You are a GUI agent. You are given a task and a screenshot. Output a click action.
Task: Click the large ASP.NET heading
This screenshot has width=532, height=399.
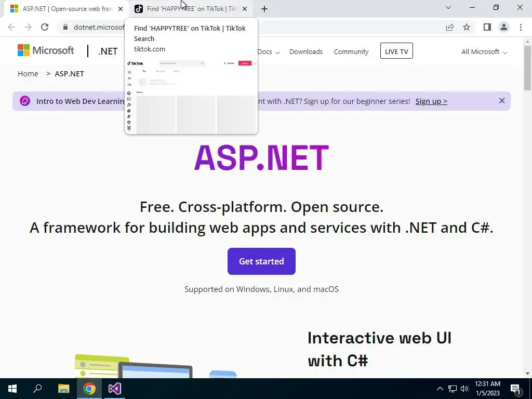[x=261, y=158]
